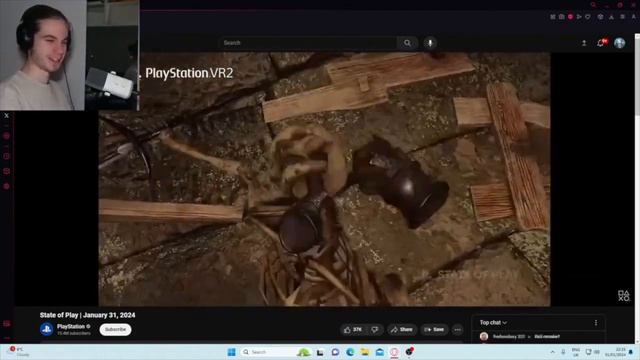
Task: Click the video title State of Play
Action: tap(87, 315)
